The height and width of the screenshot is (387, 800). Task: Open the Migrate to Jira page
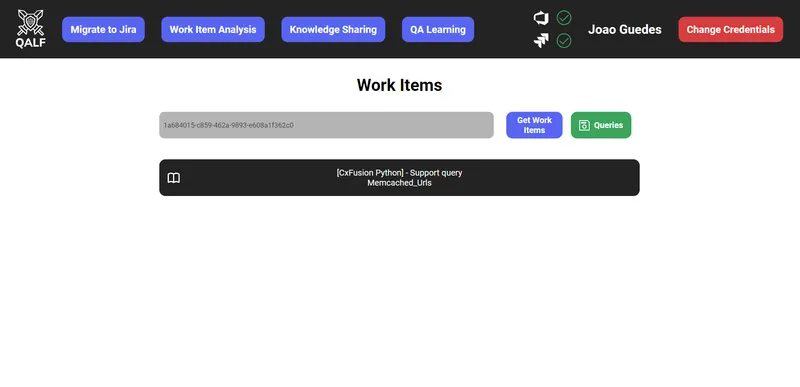(104, 30)
